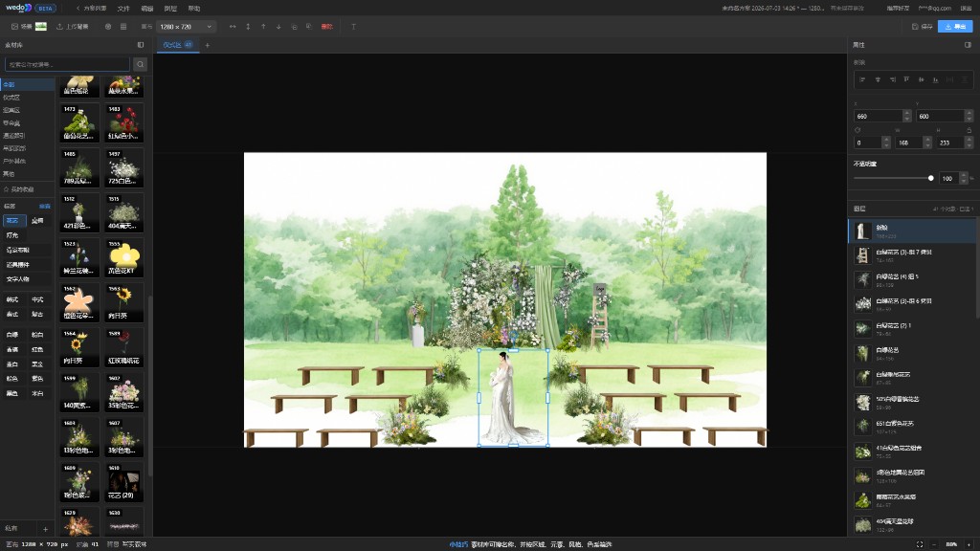Collapse the right properties panel
Image resolution: width=980 pixels, height=551 pixels.
(x=968, y=45)
